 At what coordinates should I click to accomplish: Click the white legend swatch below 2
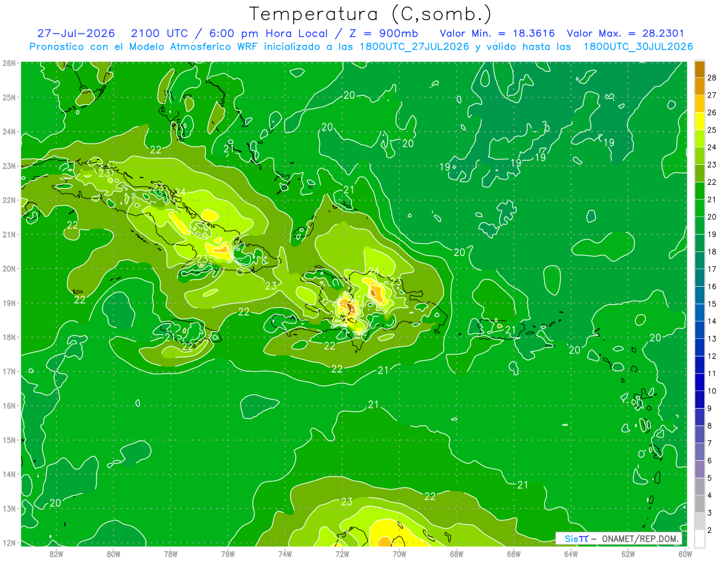click(699, 538)
